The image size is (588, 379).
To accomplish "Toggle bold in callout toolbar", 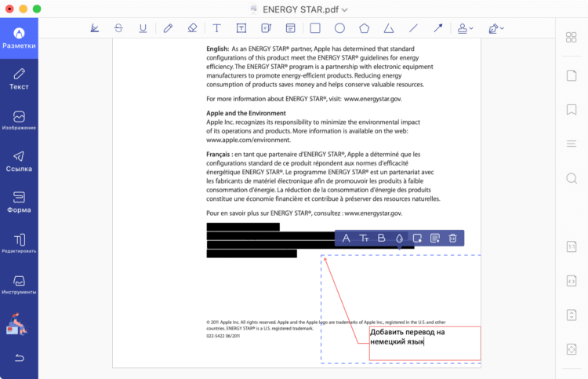I will pyautogui.click(x=381, y=239).
